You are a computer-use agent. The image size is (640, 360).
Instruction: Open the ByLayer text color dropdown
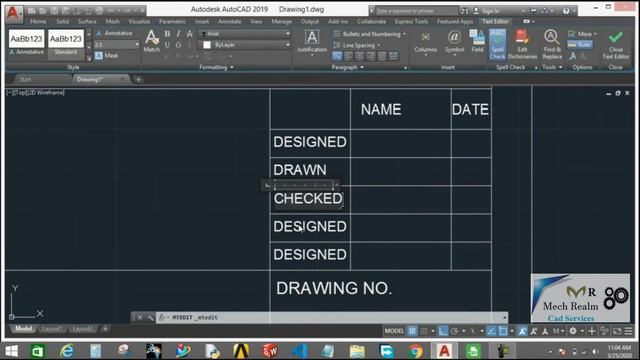click(x=245, y=45)
